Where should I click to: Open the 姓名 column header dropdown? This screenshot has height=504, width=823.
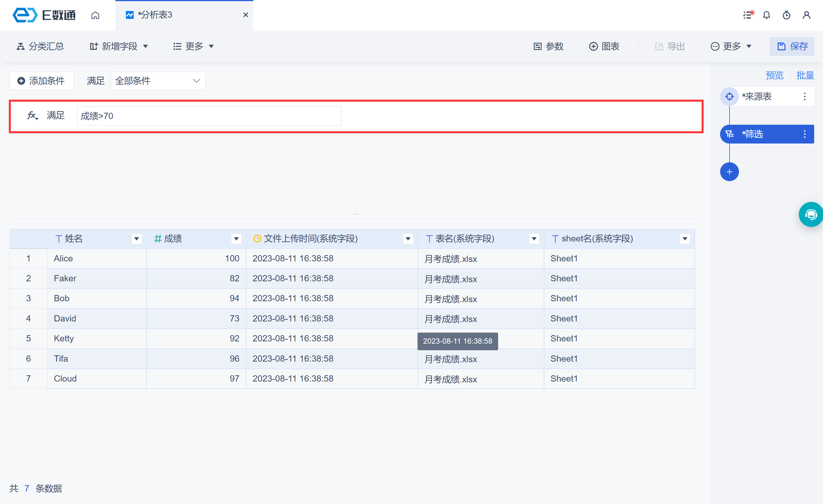136,239
